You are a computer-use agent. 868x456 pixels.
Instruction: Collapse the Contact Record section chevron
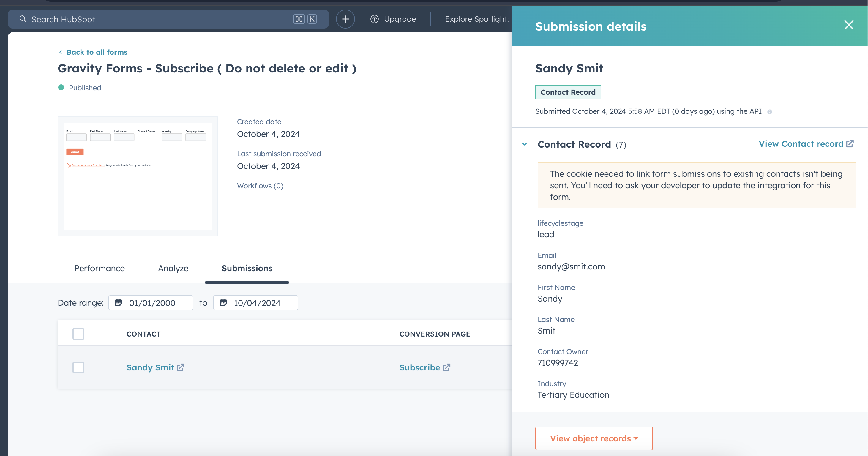click(524, 144)
